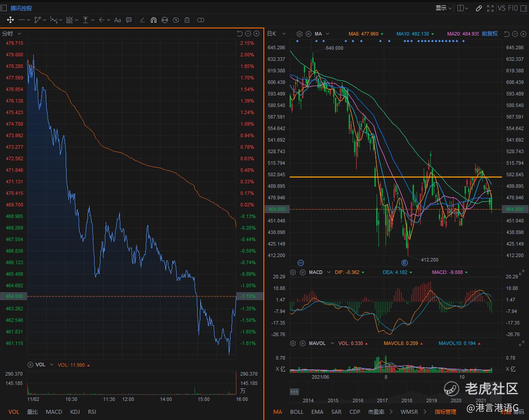Screen dimensions: 529x420
Task: Remove the MAVOL indicator panel
Action: pos(302,343)
